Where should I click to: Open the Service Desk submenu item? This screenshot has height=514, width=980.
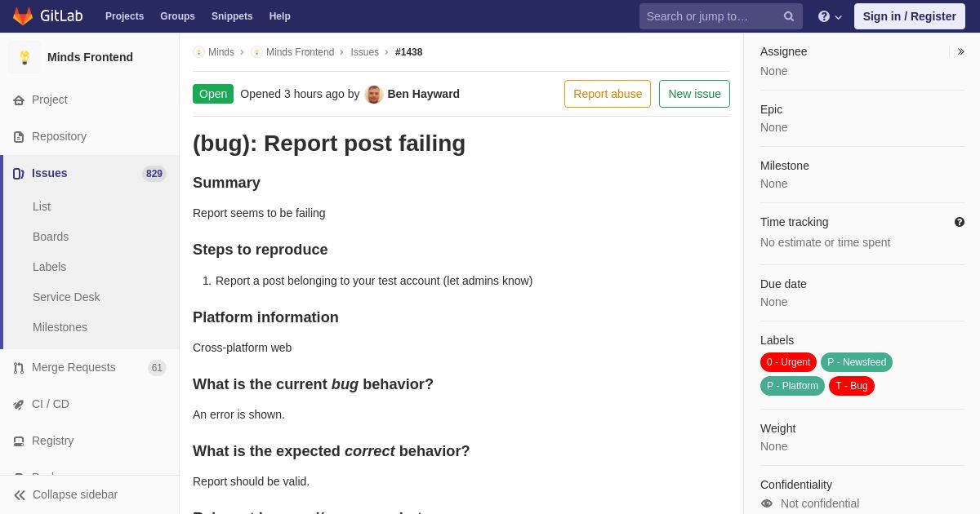[66, 297]
